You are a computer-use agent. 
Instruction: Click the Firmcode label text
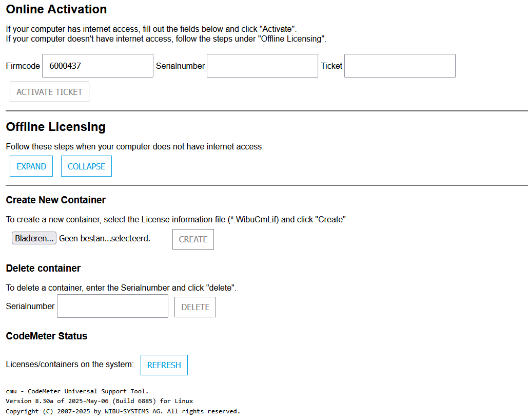point(23,66)
